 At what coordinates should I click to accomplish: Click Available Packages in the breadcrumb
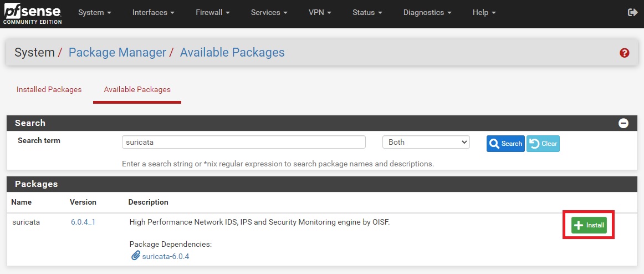[x=232, y=53]
